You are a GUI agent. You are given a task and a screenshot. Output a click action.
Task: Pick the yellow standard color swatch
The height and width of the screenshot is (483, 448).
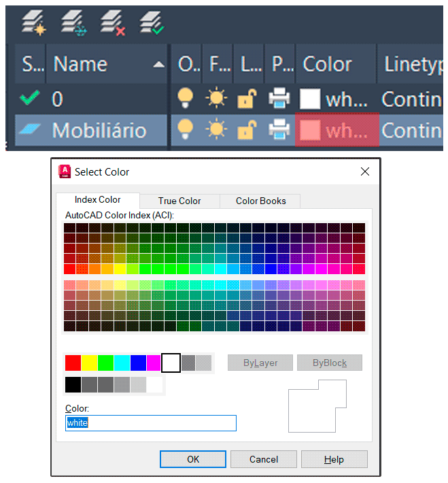point(89,363)
